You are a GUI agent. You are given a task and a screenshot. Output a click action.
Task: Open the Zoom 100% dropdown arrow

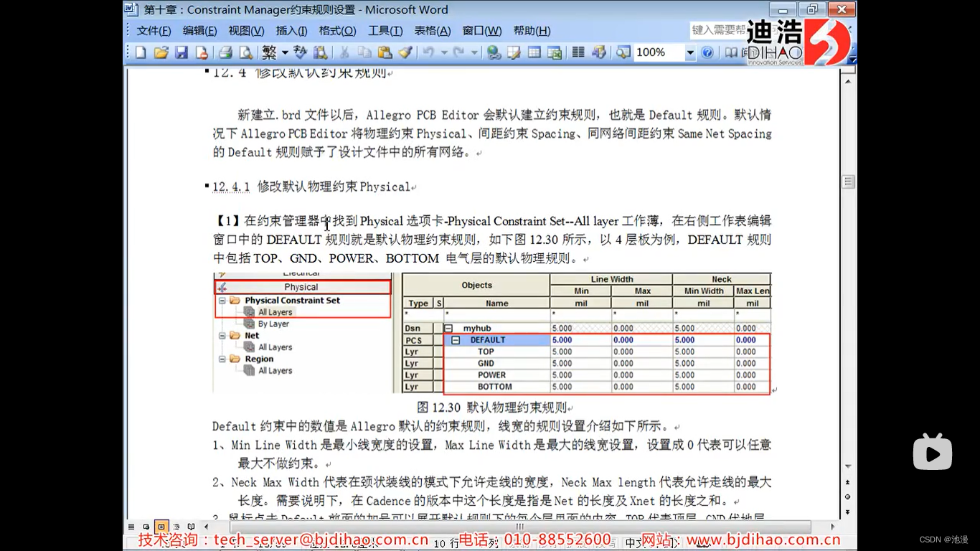[690, 52]
